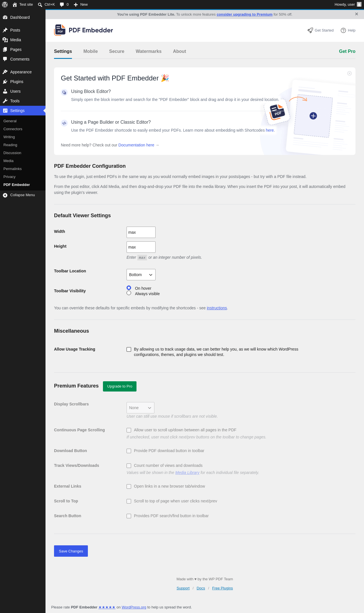The height and width of the screenshot is (613, 364).
Task: Click the Pages icon in sidebar
Action: [5, 49]
